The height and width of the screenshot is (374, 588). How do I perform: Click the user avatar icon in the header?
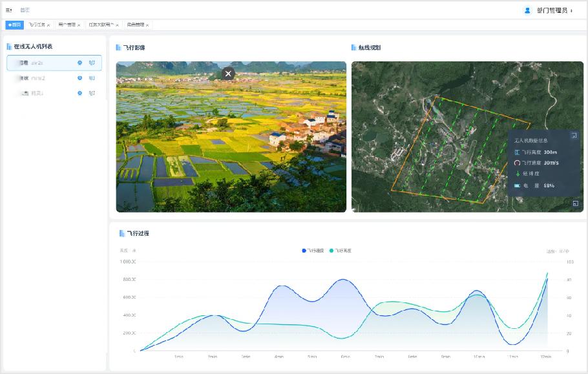click(x=527, y=10)
